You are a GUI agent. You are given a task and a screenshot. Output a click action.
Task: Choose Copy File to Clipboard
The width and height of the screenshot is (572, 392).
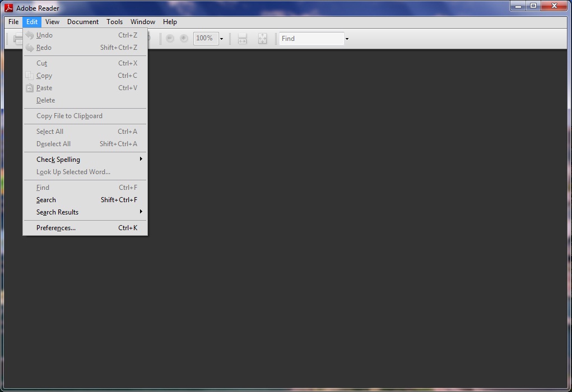pyautogui.click(x=85, y=116)
